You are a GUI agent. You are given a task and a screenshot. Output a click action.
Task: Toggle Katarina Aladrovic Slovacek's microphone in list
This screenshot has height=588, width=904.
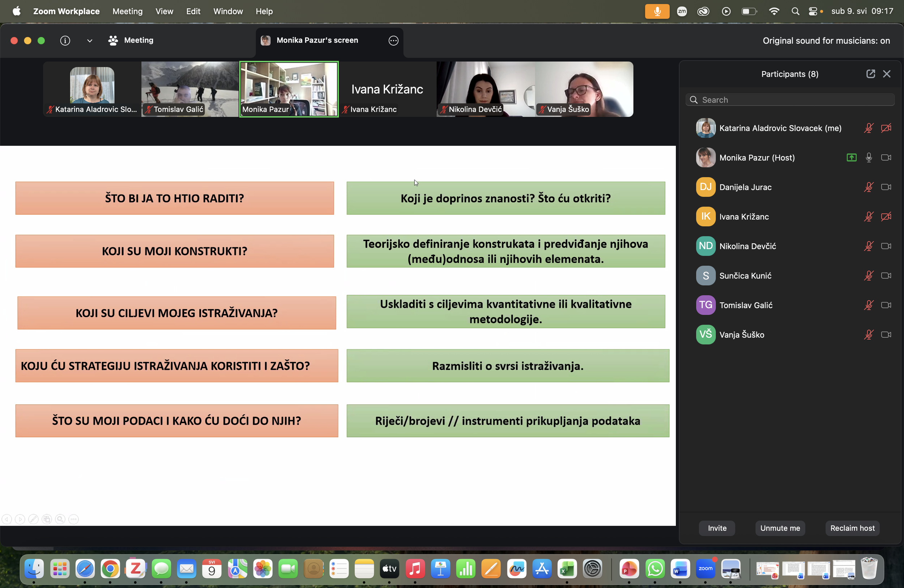pyautogui.click(x=869, y=128)
